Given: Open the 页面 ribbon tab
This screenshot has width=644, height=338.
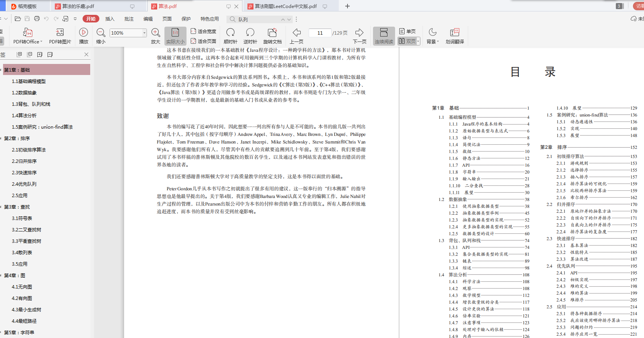Looking at the screenshot, I should click(x=167, y=19).
